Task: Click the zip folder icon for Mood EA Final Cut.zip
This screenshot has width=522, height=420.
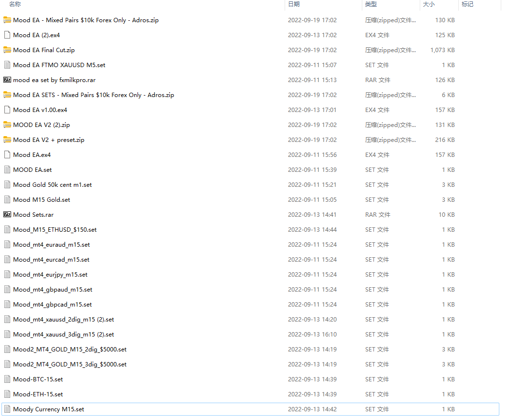Action: click(7, 50)
